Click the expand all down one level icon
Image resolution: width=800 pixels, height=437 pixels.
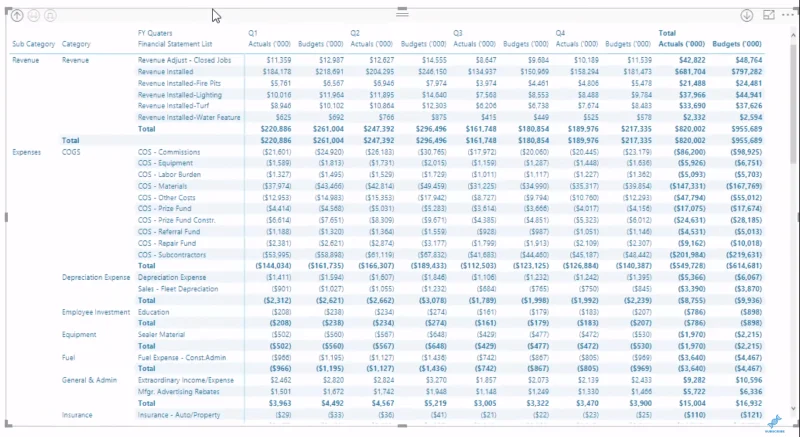49,16
